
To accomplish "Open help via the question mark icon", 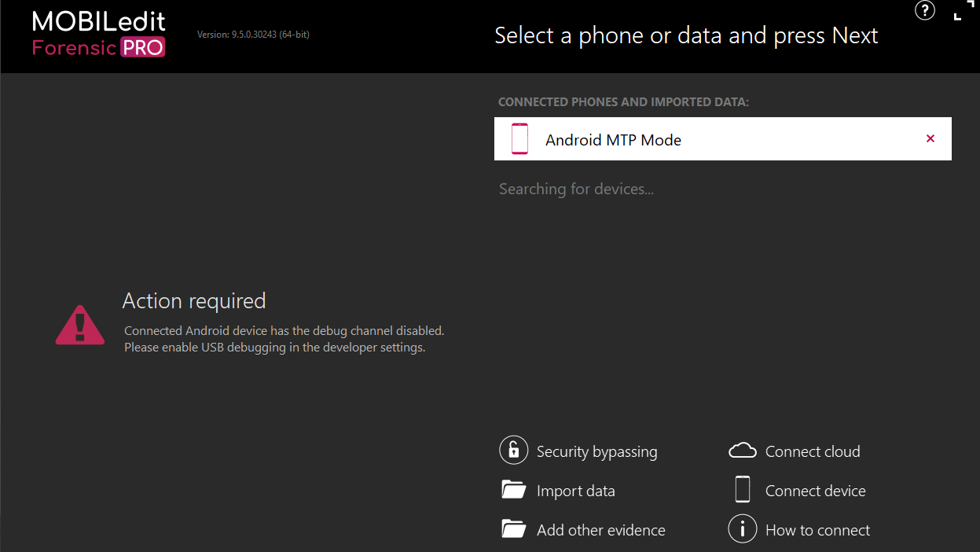I will (925, 11).
